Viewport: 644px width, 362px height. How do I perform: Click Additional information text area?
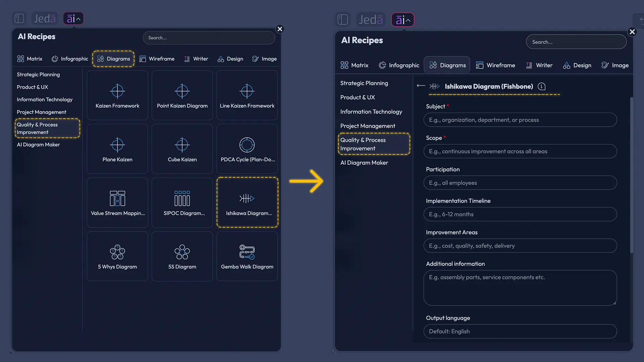(x=520, y=288)
